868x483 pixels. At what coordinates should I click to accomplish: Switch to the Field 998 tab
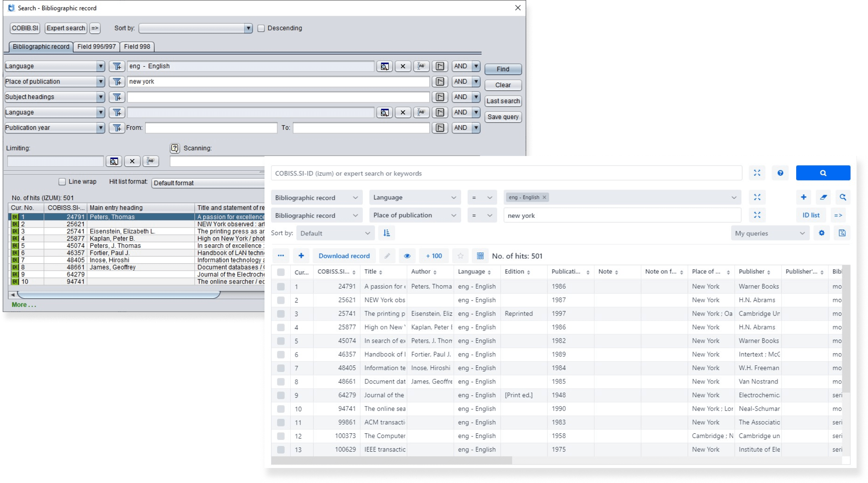(x=137, y=46)
